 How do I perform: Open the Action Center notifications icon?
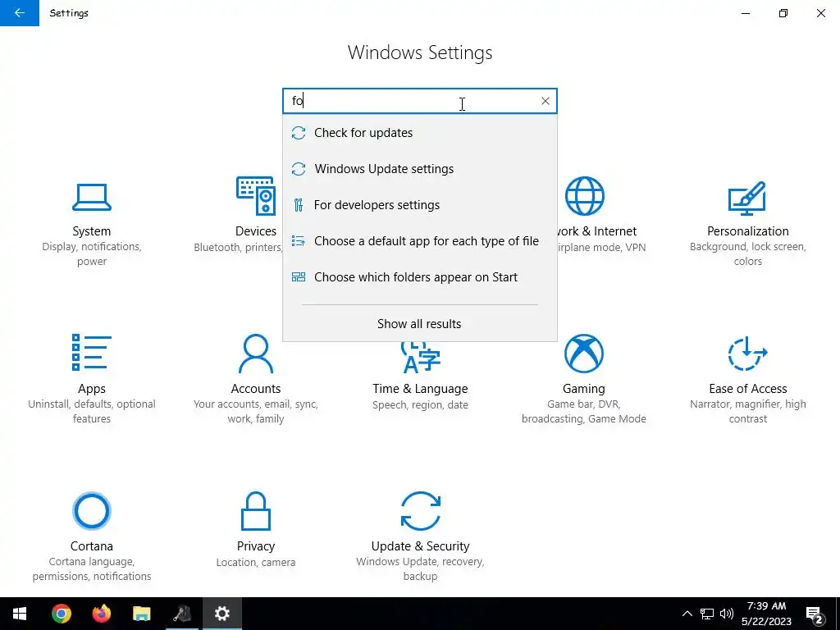click(x=815, y=614)
